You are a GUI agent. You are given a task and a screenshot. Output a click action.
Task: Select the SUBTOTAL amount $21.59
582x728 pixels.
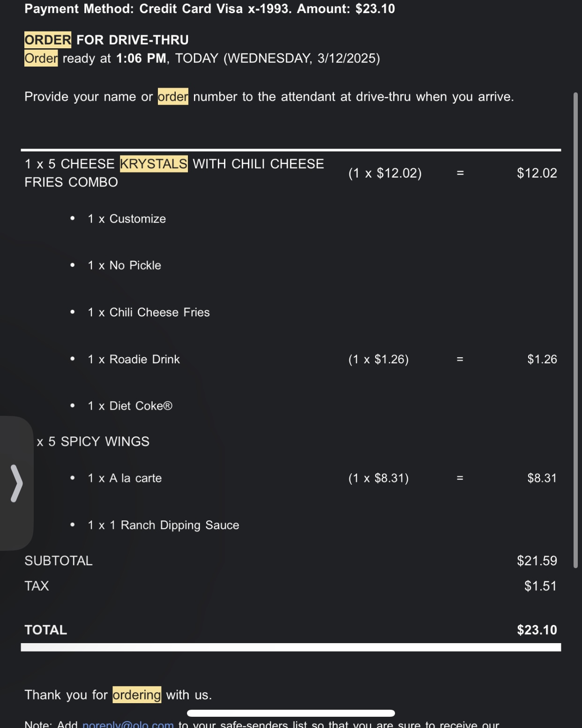(x=537, y=561)
